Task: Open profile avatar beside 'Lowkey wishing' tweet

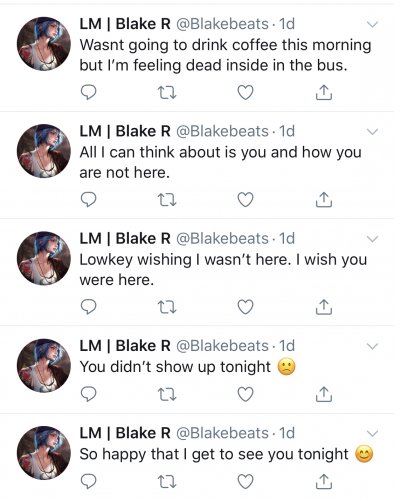Action: coord(44,259)
